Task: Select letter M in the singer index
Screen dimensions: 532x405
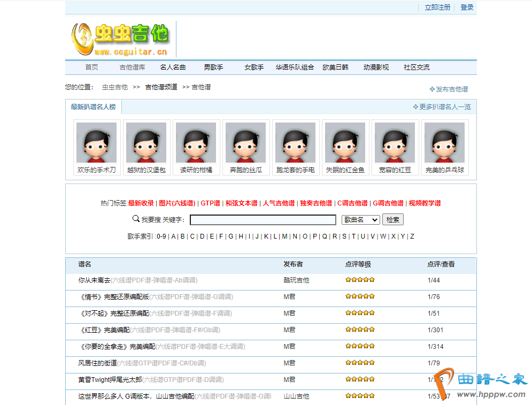Action: (x=284, y=236)
